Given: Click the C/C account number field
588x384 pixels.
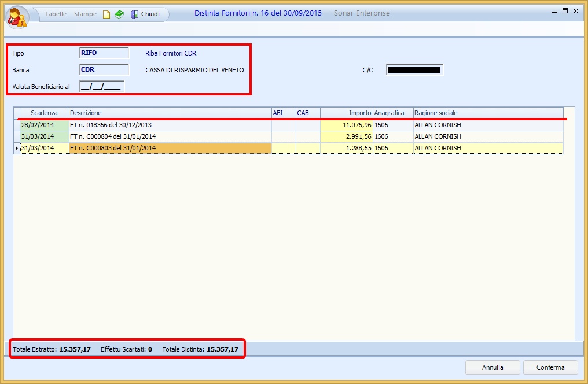Looking at the screenshot, I should point(414,70).
